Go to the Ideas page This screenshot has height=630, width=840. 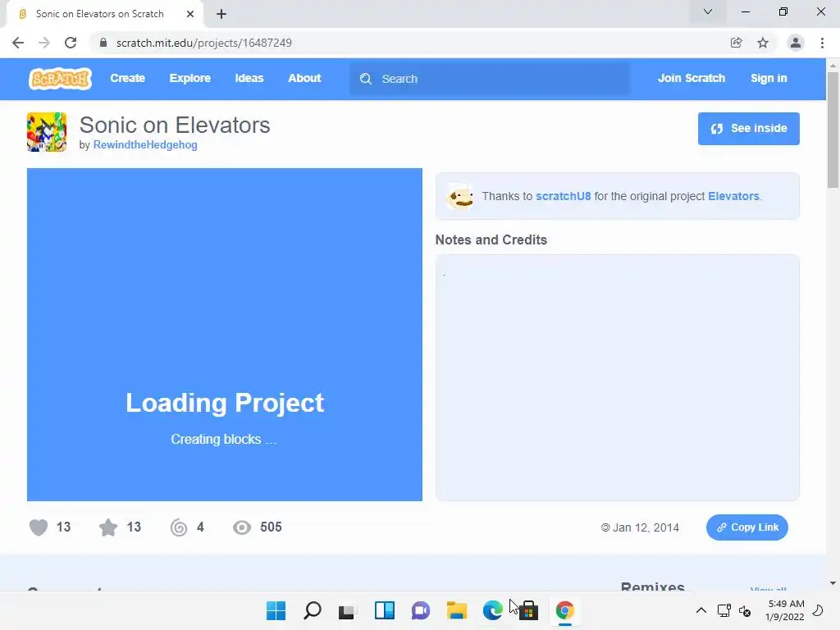coord(249,78)
